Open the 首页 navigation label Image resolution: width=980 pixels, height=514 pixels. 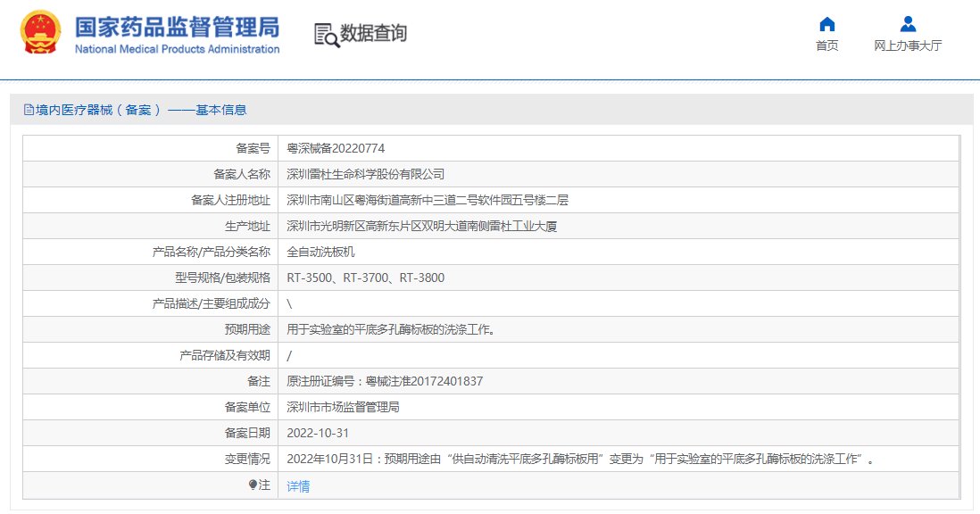tap(826, 46)
